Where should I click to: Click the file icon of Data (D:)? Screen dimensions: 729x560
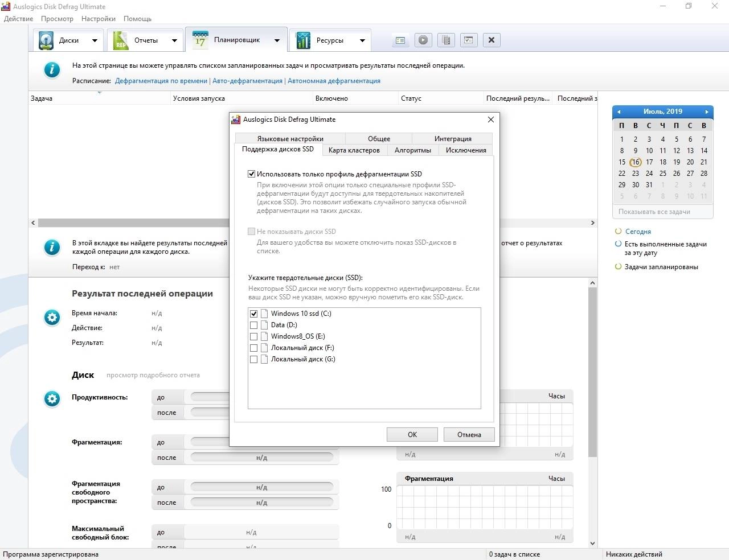click(x=264, y=325)
